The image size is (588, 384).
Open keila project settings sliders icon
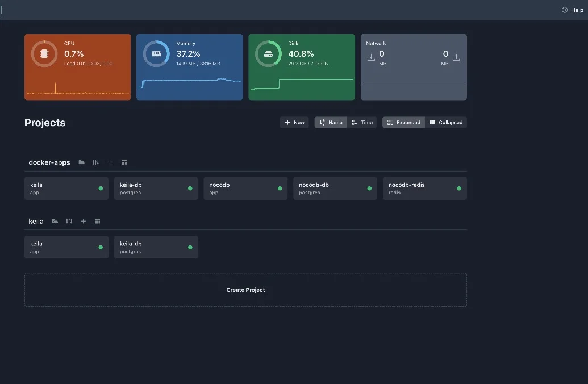coord(69,221)
